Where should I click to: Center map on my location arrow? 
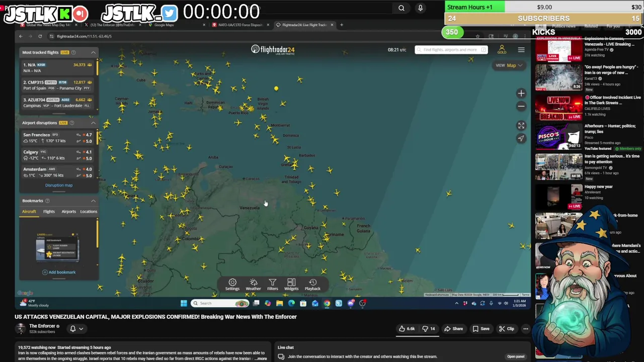521,138
